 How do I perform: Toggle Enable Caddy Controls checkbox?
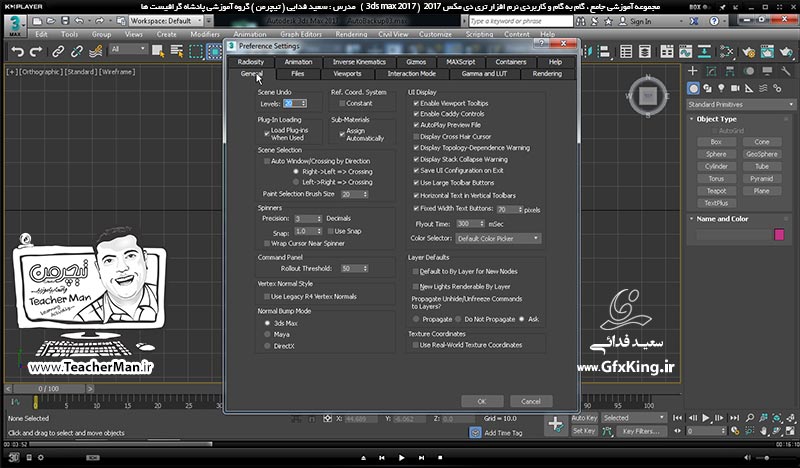tap(416, 114)
